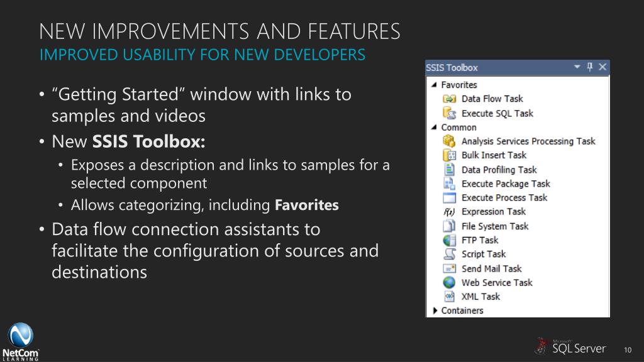Click the bold 'SSIS Toolbox:' text
Screen dimensions: 644x362
[148, 141]
